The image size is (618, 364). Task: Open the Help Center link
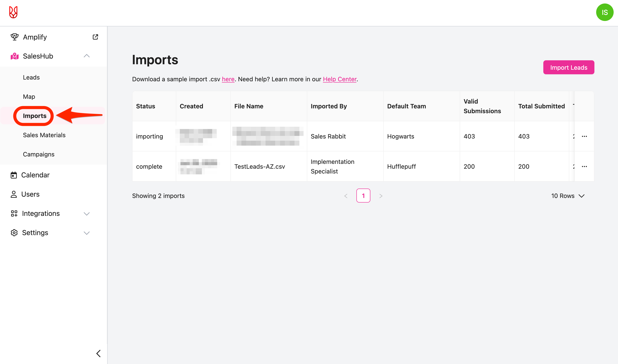340,79
